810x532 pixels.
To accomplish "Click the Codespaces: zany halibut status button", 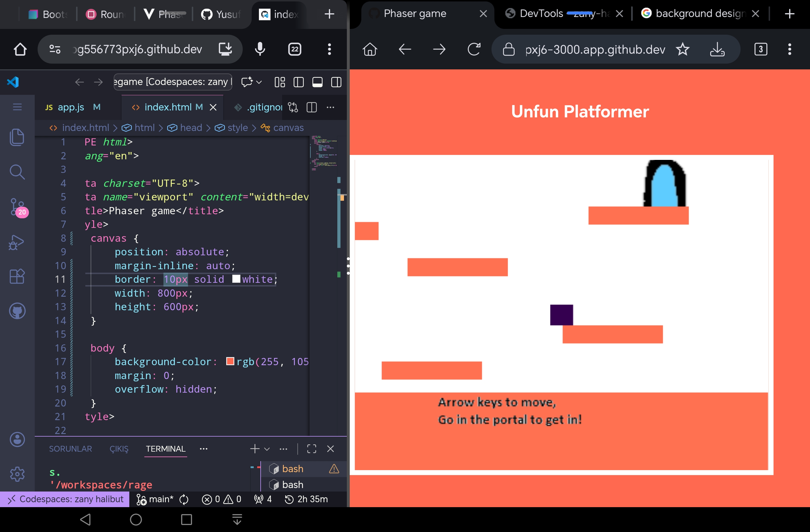I will pyautogui.click(x=65, y=499).
